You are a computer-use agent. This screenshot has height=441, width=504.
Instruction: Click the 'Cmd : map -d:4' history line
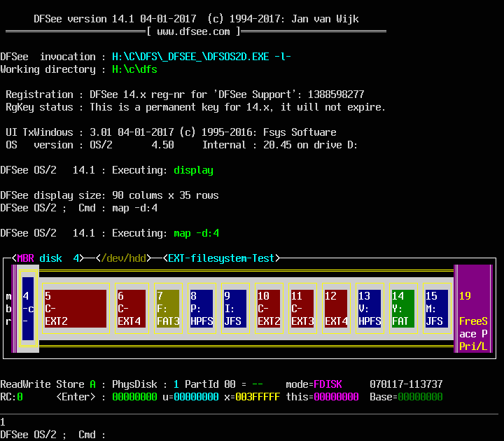pos(118,208)
